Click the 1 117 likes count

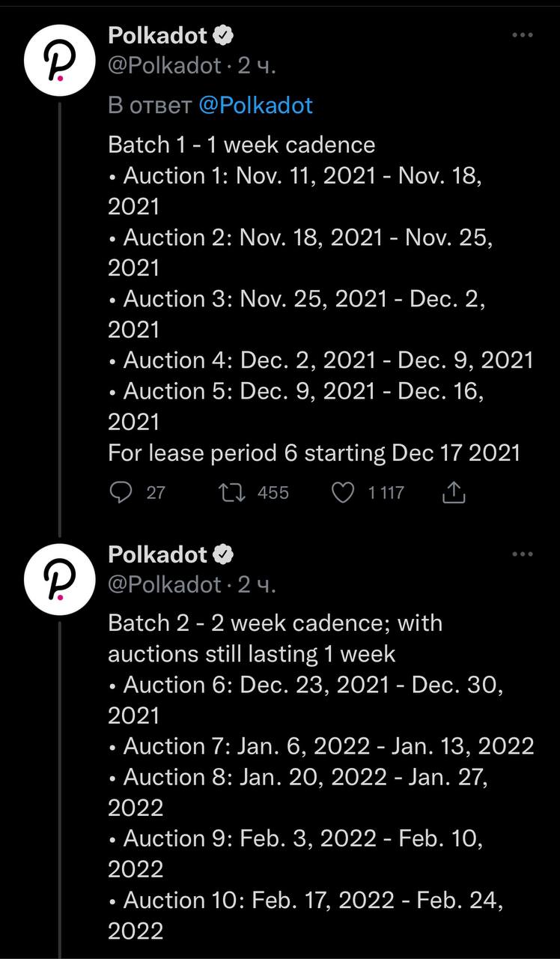click(x=386, y=492)
